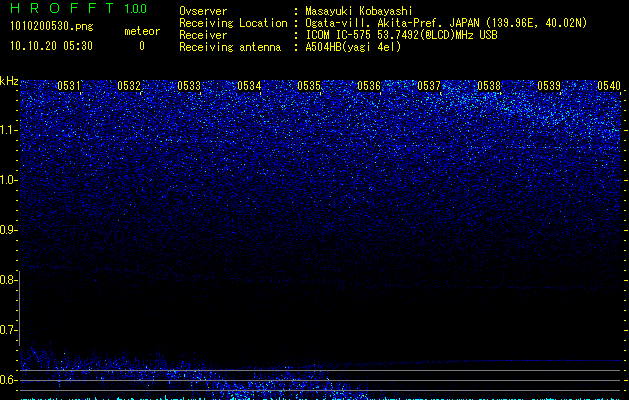Click the date stamp 10.10.20 05:30
This screenshot has width=629, height=400.
(51, 46)
